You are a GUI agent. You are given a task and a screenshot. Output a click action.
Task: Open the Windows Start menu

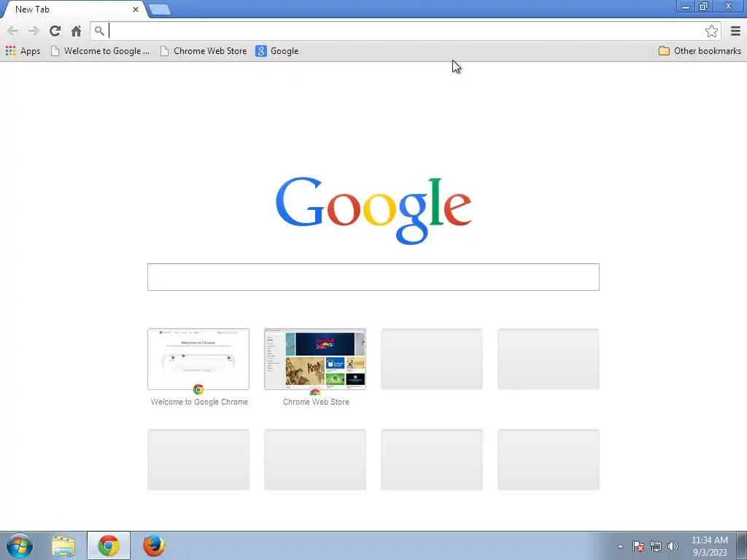pyautogui.click(x=20, y=545)
